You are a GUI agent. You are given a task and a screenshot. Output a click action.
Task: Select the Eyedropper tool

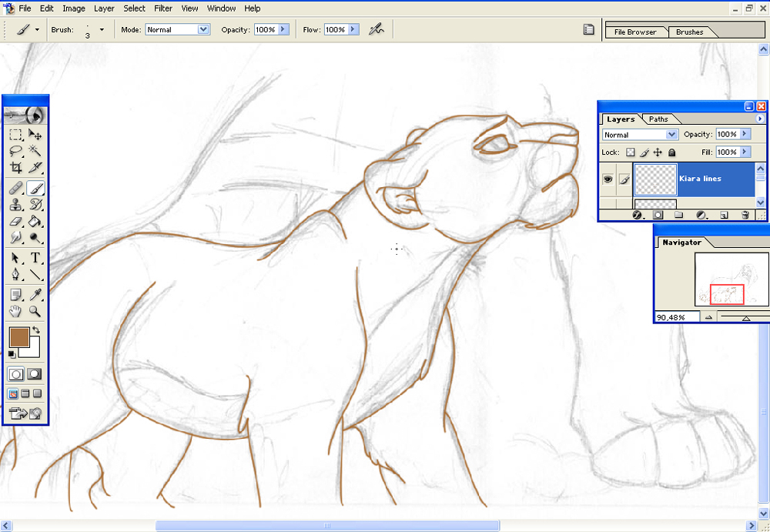pyautogui.click(x=35, y=294)
